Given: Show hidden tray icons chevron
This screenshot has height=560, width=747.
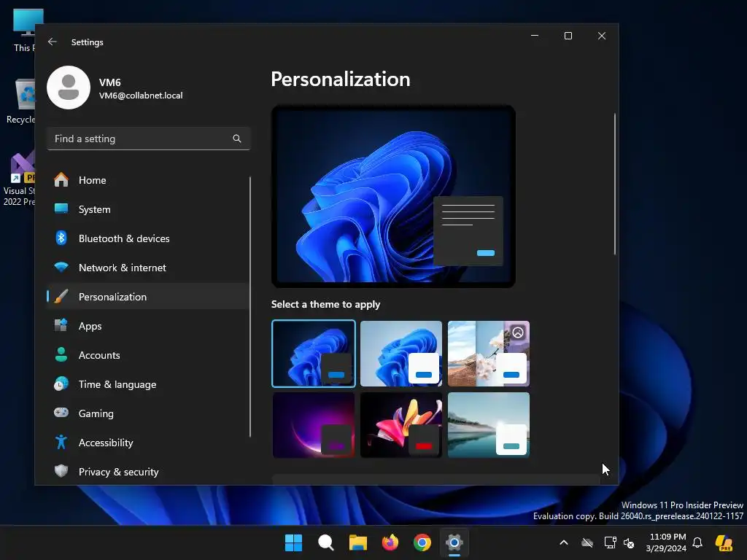Looking at the screenshot, I should tap(564, 542).
